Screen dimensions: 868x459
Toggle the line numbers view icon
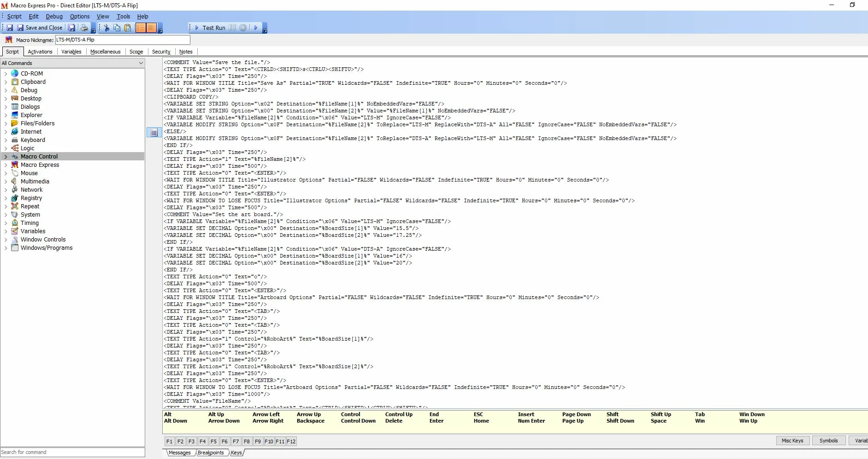pos(141,28)
